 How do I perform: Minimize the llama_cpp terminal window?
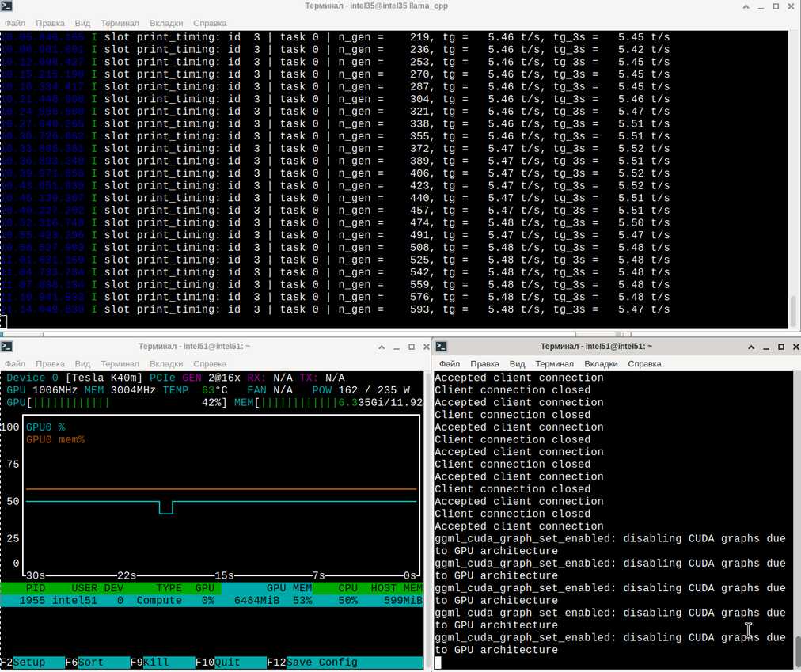[x=761, y=6]
